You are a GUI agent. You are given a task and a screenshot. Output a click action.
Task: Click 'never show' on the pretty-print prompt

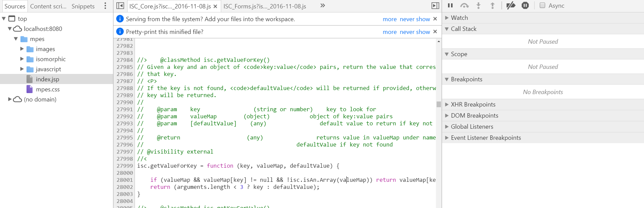(415, 32)
